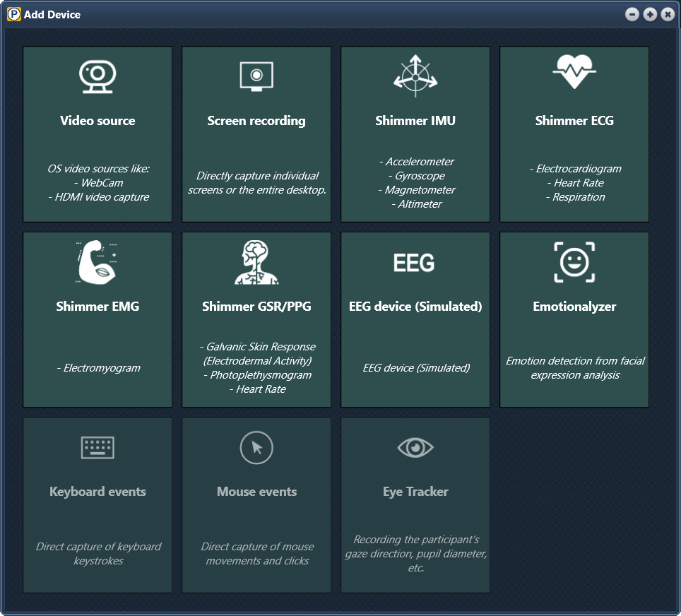Click the "Shimmer ECG" title
Viewport: 681px width, 616px height.
point(574,120)
